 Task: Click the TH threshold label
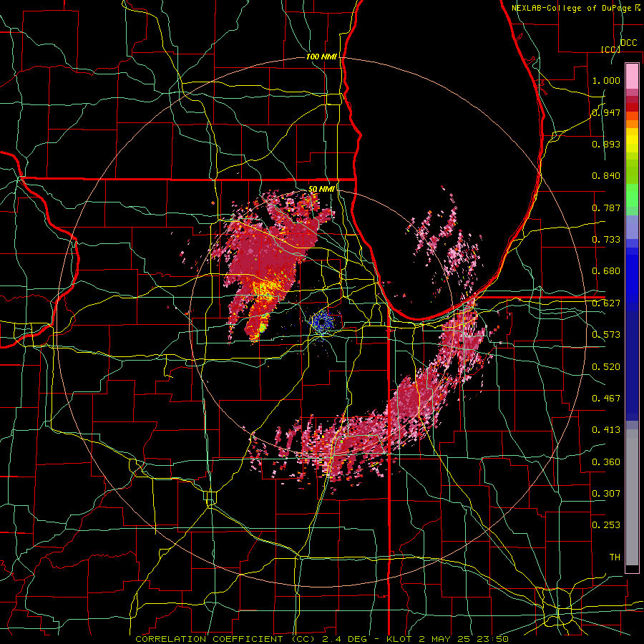coord(615,557)
